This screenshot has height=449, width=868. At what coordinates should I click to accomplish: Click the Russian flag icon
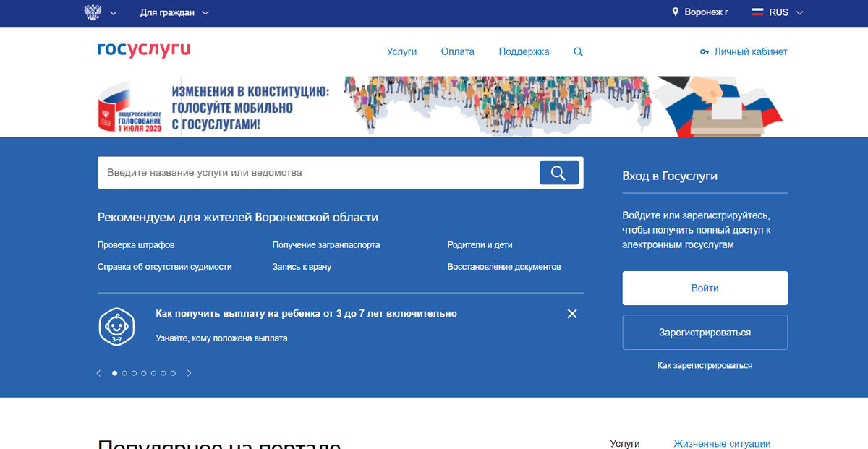pos(758,12)
